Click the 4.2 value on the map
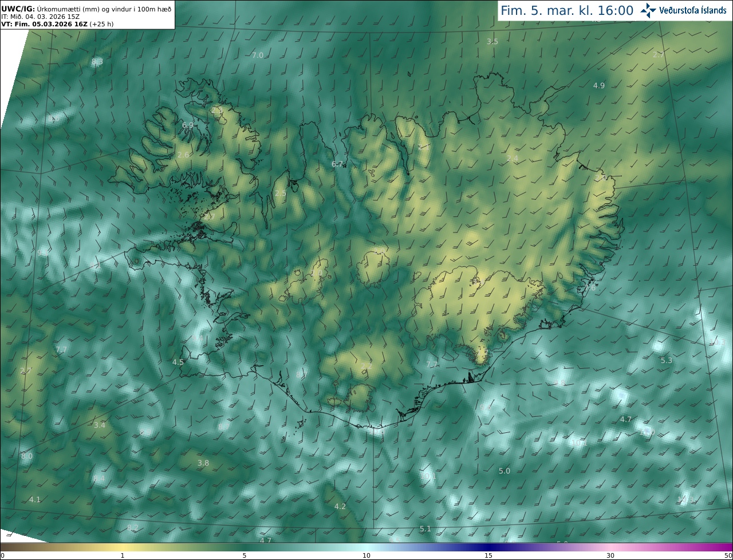The image size is (733, 560). tap(340, 506)
